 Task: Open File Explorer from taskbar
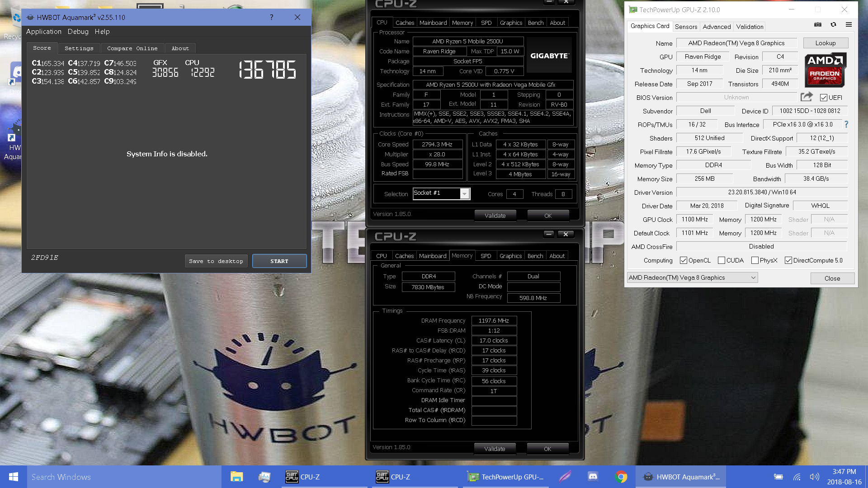point(236,477)
